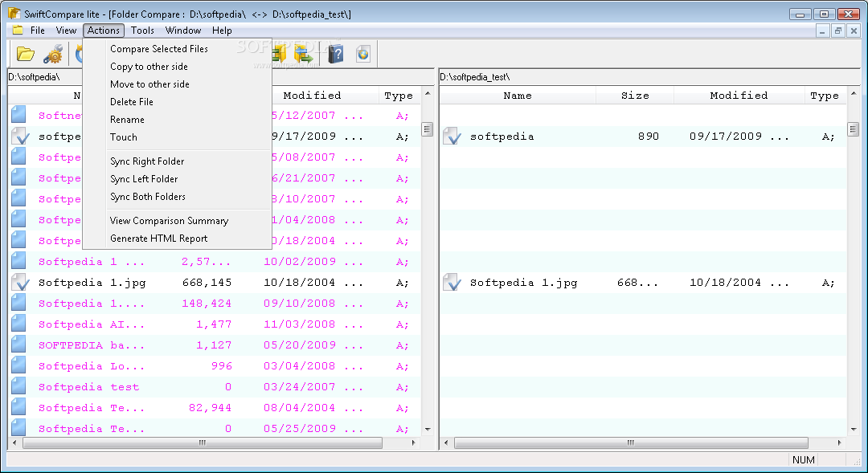
Task: Click file icon of 05/25/2009 Softpedia Te... row
Action: 18,427
